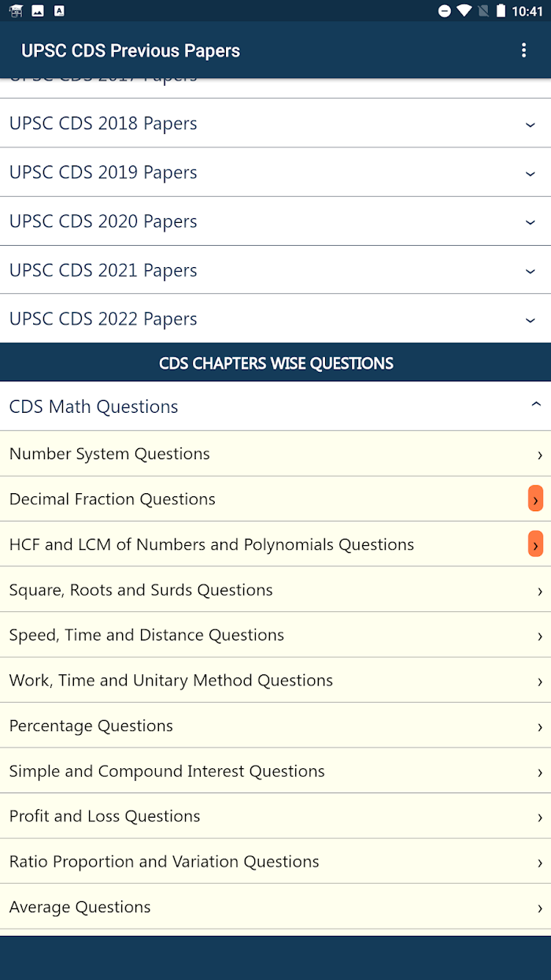Open Ratio Proportion and Variation Questions
Screen dimensions: 551x980
click(x=275, y=862)
